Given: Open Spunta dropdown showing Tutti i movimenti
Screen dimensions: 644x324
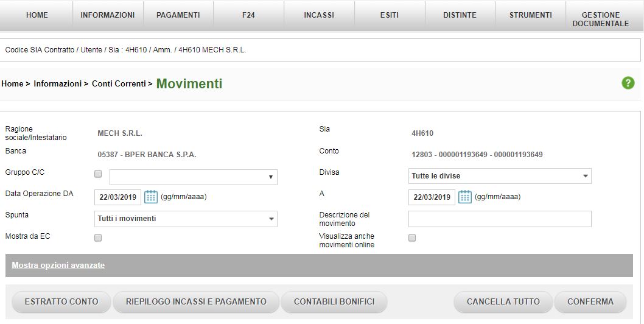Looking at the screenshot, I should pyautogui.click(x=186, y=219).
